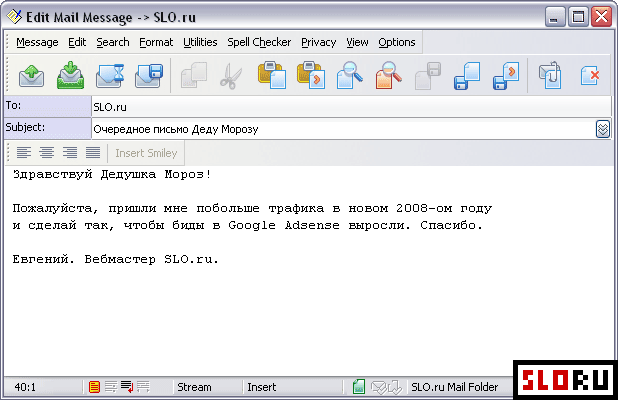
Task: Click the Subject: label
Action: [47, 128]
